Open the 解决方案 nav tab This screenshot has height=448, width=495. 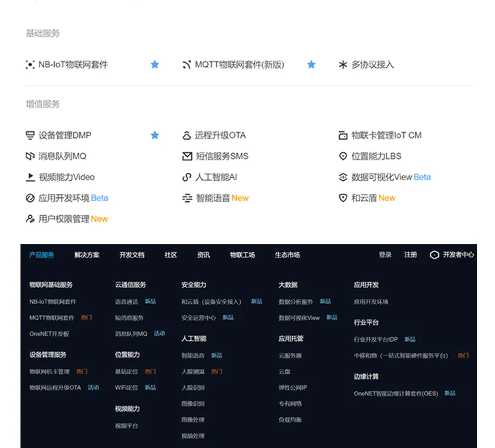click(87, 255)
